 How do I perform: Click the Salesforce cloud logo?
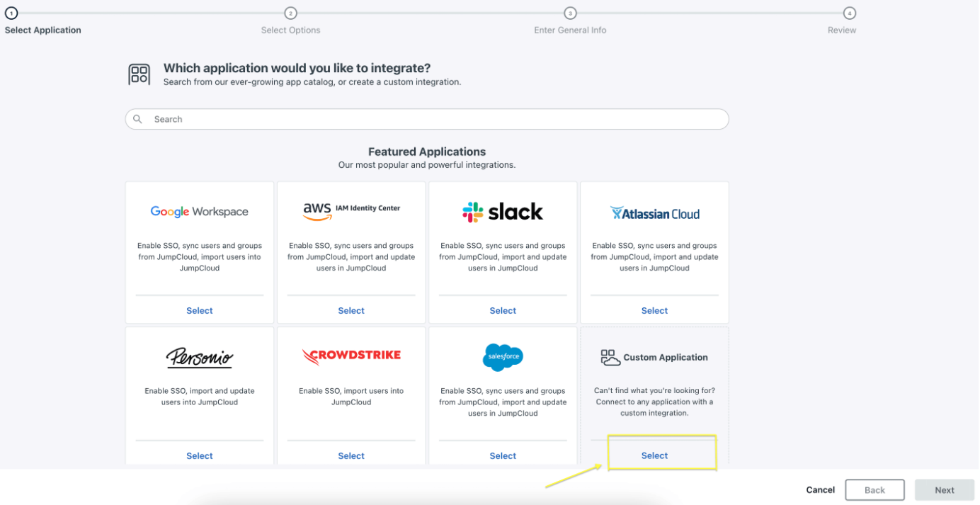503,357
